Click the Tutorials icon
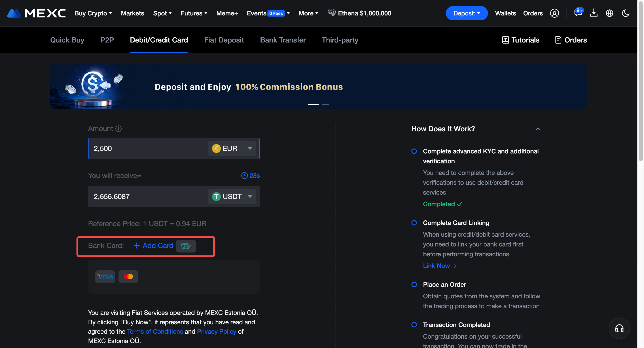Screen dimensions: 644x348 tap(505, 40)
